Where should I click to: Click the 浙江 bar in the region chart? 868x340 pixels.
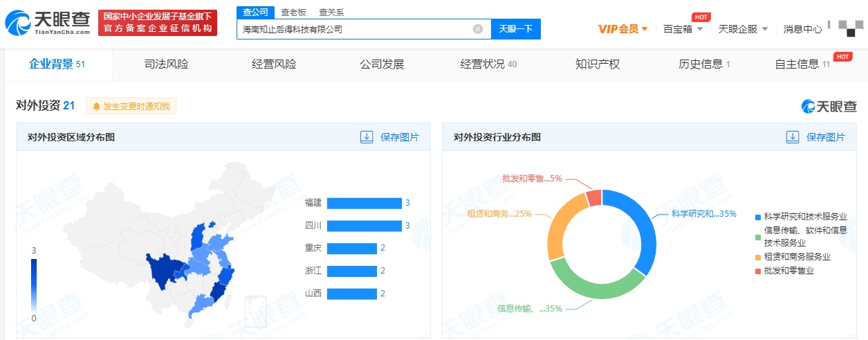point(352,271)
